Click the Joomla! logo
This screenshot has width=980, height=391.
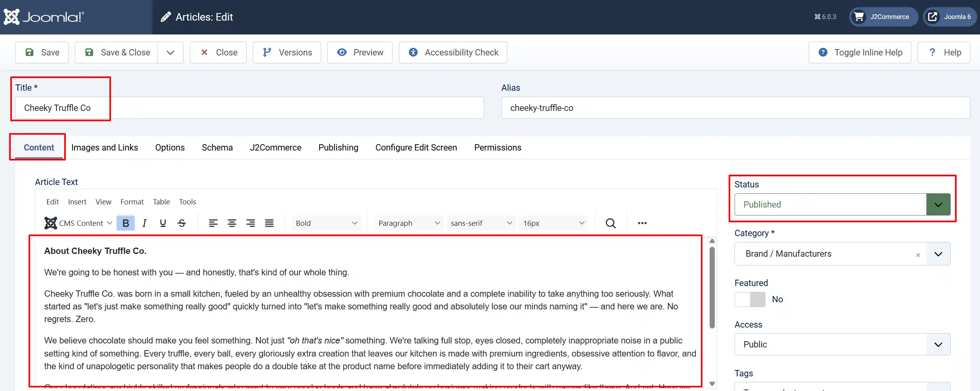point(44,17)
